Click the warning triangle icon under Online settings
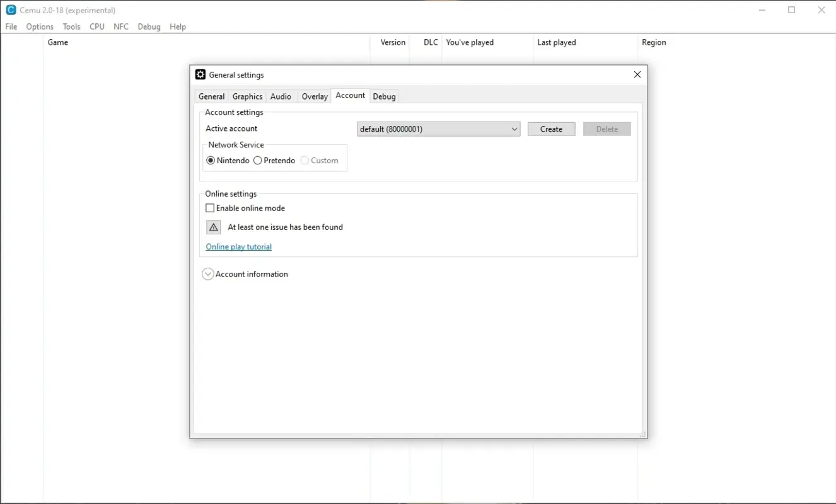 point(213,227)
